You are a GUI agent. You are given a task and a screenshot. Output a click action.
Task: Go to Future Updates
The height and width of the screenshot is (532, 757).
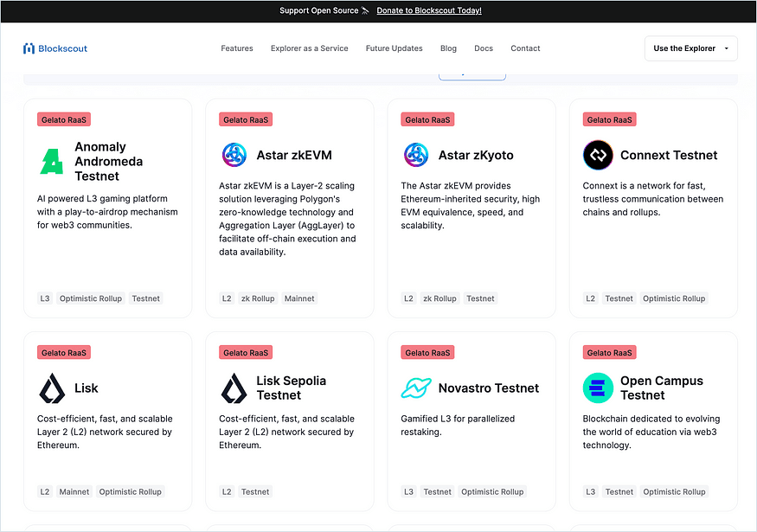point(394,48)
